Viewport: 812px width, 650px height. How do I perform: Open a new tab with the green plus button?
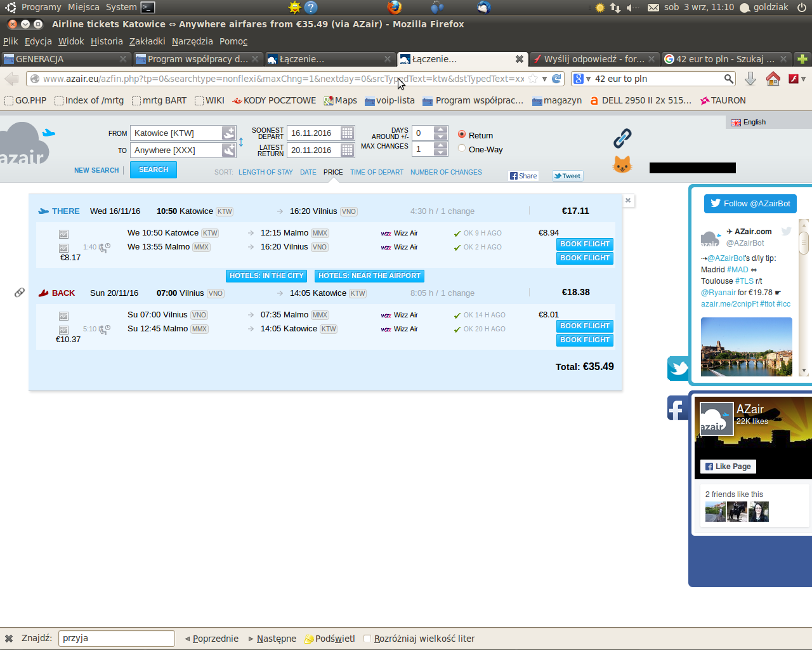pos(802,59)
